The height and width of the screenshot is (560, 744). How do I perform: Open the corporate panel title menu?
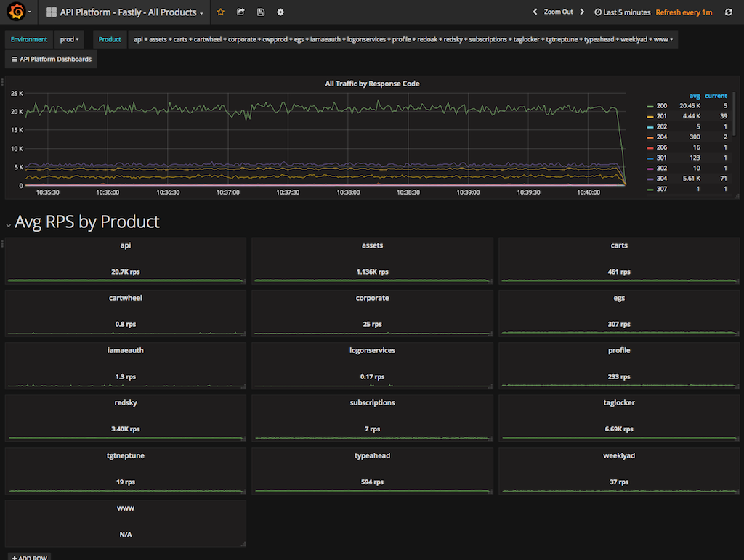pos(372,298)
